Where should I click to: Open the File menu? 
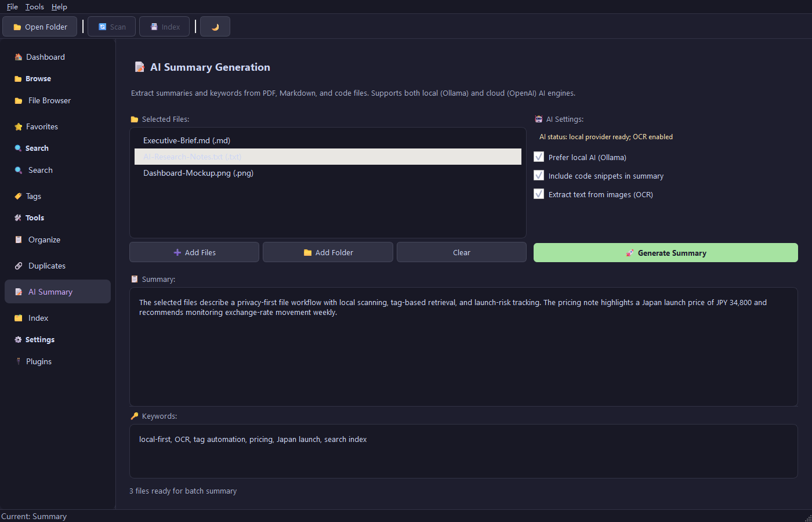12,7
